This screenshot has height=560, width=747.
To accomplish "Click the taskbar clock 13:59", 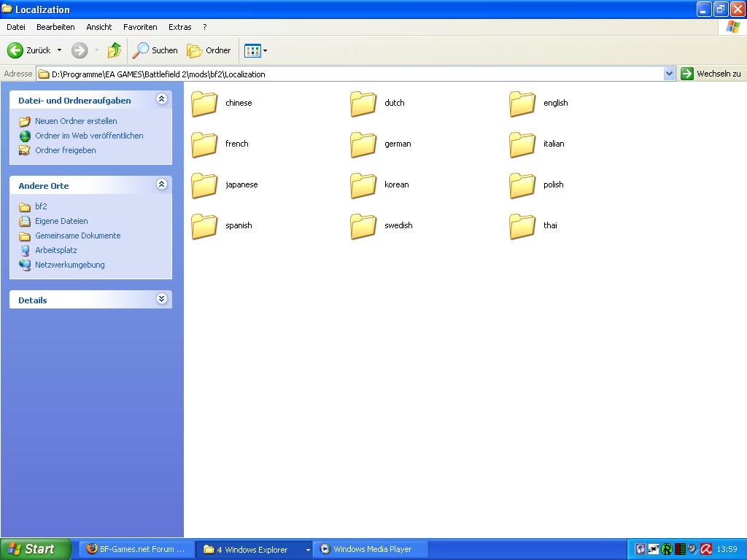I will pyautogui.click(x=727, y=549).
